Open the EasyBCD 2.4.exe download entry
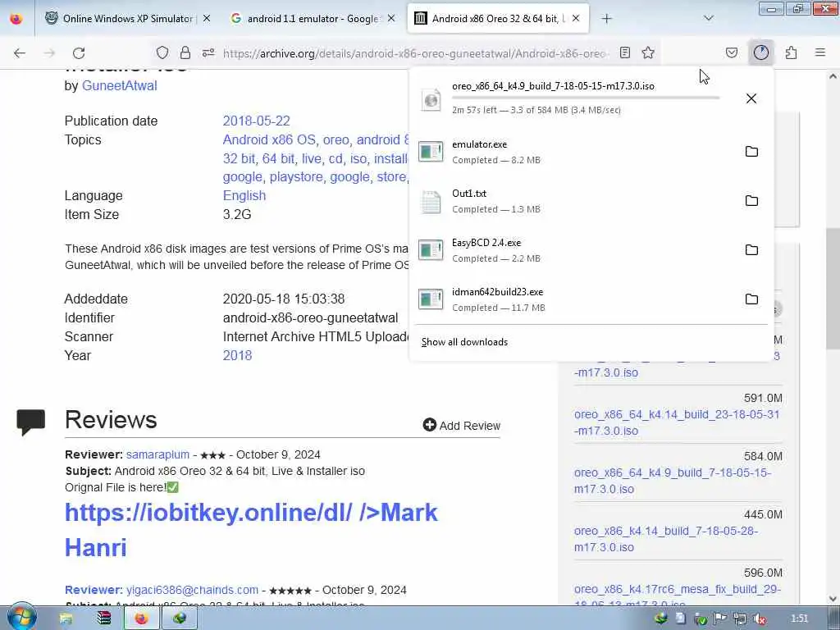This screenshot has height=630, width=840. 573,250
